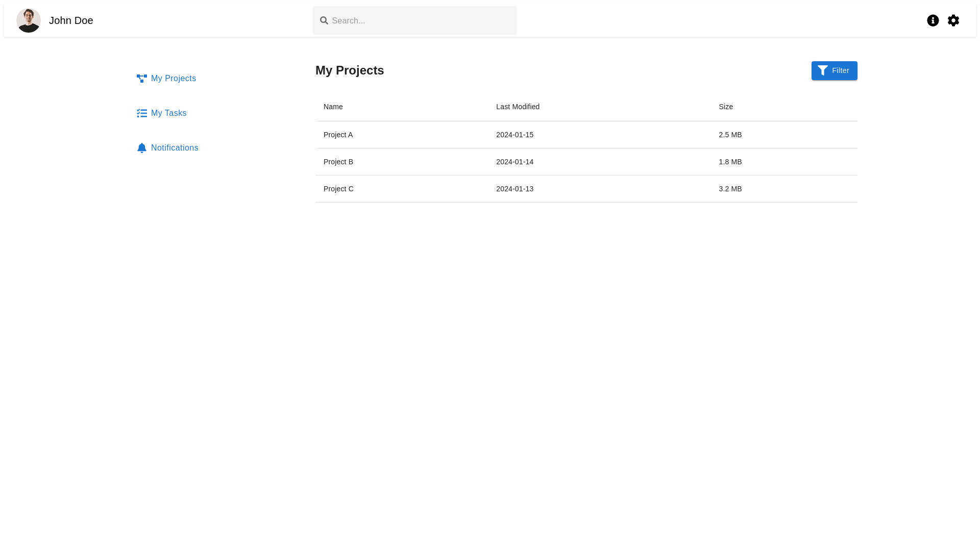The width and height of the screenshot is (980, 551).
Task: Click on Project B in the table
Action: [x=338, y=162]
